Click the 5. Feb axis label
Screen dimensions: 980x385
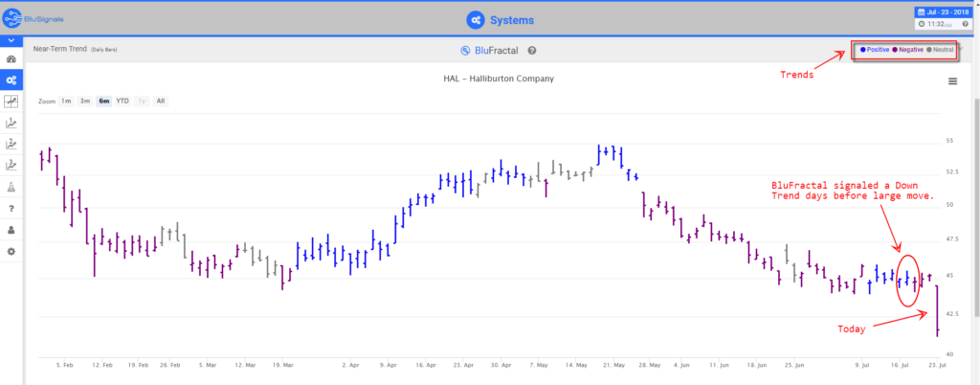pyautogui.click(x=64, y=364)
